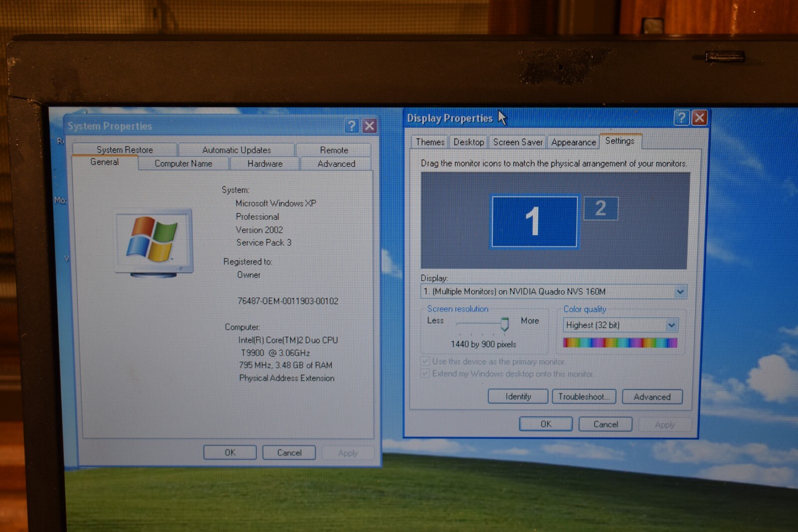Click the screen resolution slider handle
The width and height of the screenshot is (798, 532).
[x=505, y=324]
